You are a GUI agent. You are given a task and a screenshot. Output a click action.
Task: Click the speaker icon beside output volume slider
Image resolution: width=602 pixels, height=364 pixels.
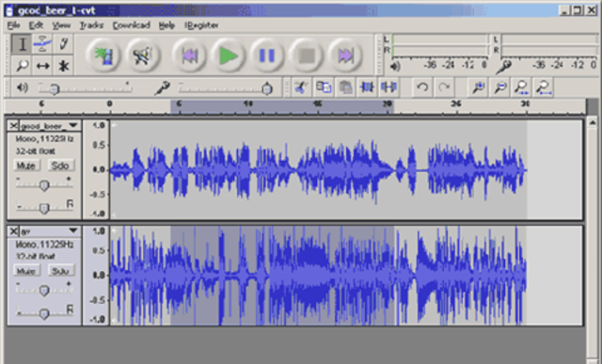23,87
